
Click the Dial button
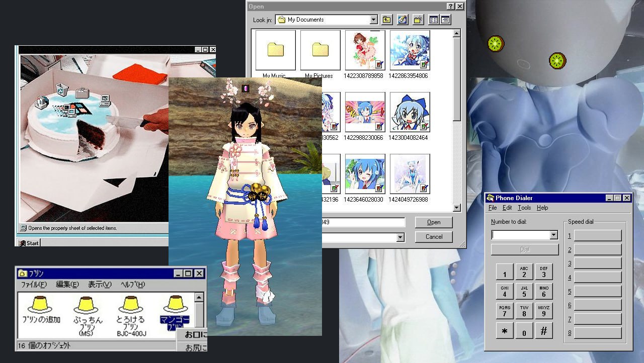(525, 249)
